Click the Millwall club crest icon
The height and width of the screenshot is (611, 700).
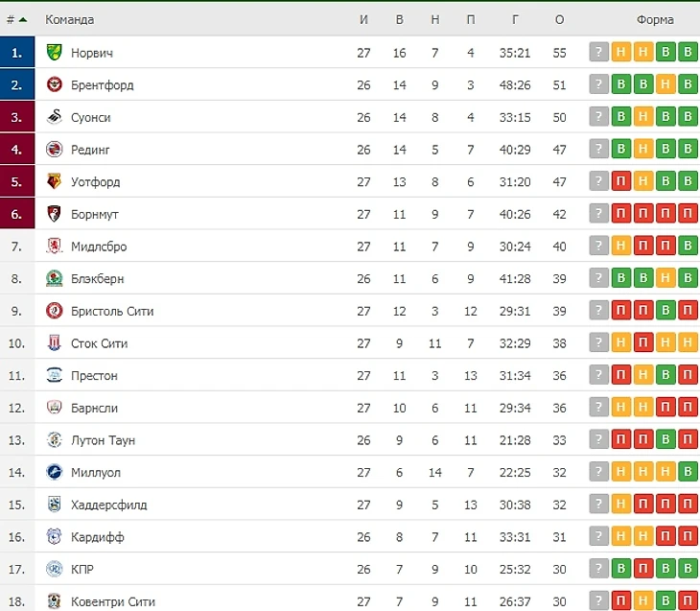55,472
